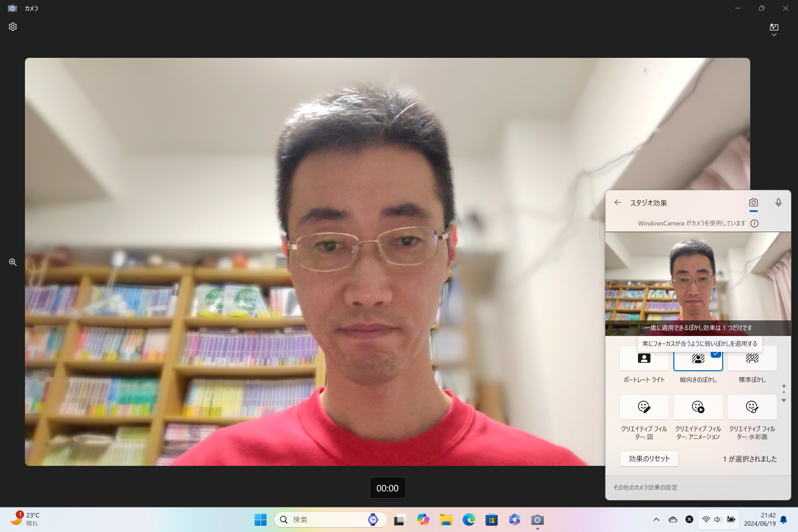Click the info icon beside WindowsCamera

(754, 223)
